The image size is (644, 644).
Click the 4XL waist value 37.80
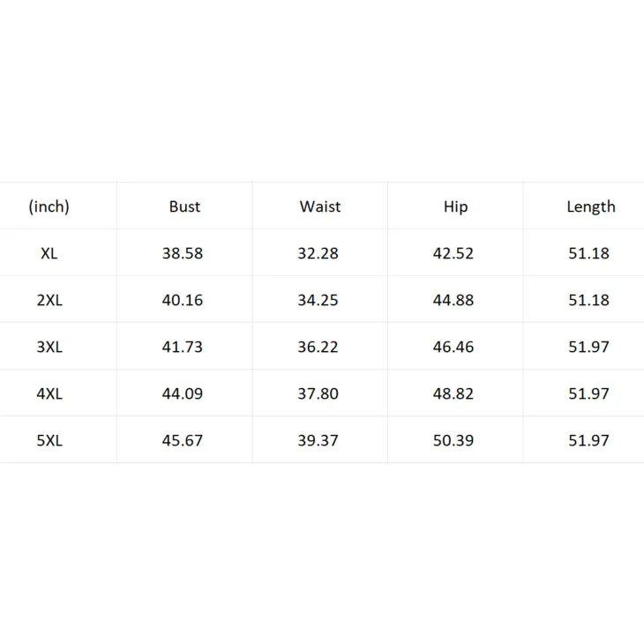318,393
